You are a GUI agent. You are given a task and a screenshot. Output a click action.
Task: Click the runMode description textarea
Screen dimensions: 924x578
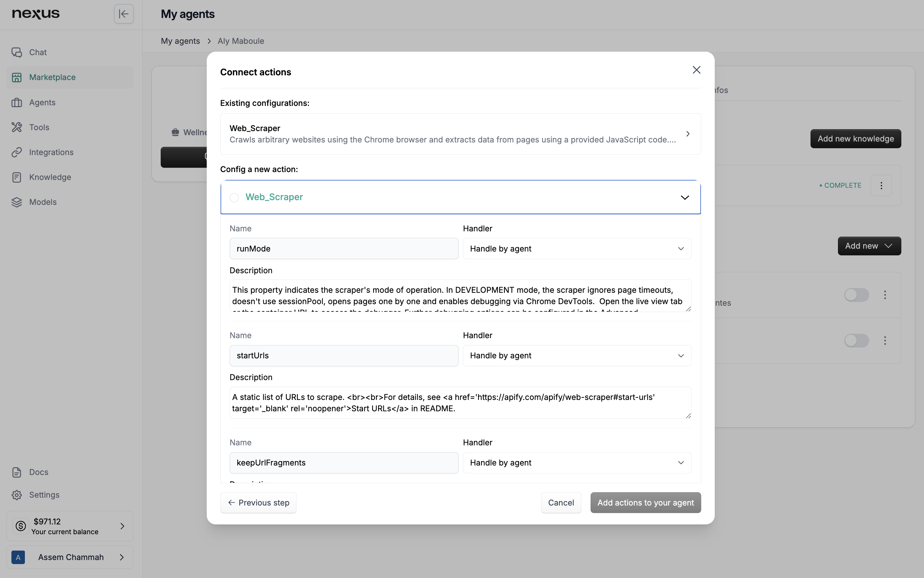point(460,296)
